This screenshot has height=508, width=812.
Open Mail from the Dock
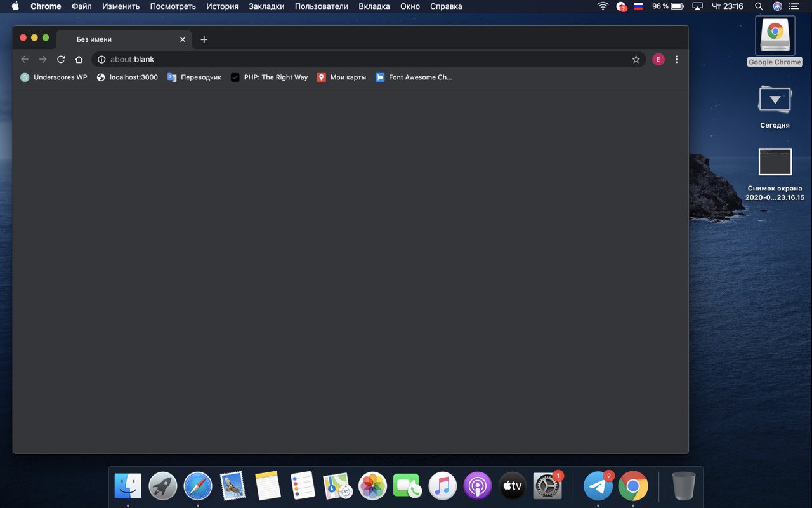[233, 486]
